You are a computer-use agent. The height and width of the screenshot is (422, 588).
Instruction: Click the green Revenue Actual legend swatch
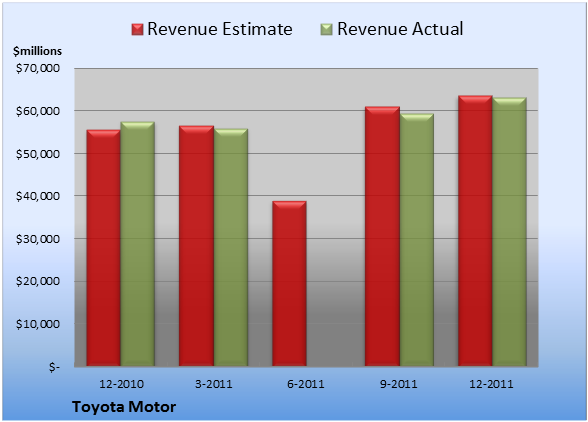[x=327, y=30]
